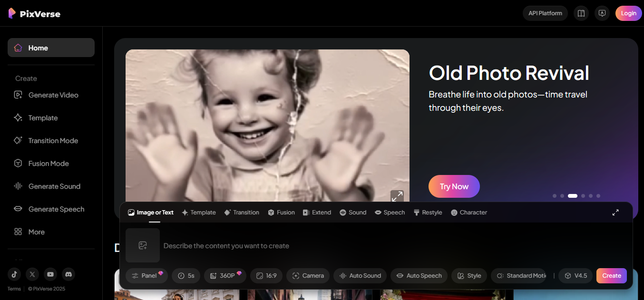Open Fusion Mode in sidebar
Image resolution: width=644 pixels, height=300 pixels.
[51, 164]
